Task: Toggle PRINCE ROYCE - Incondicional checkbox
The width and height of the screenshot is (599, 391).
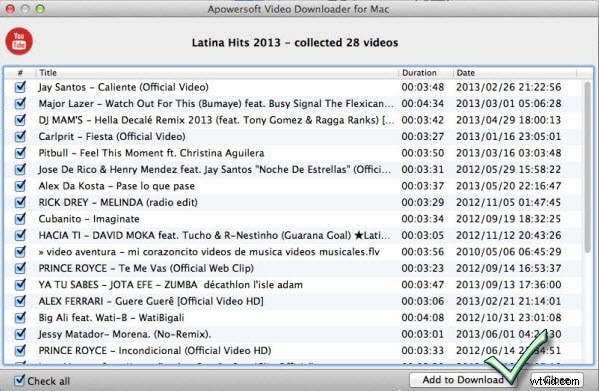Action: point(20,351)
